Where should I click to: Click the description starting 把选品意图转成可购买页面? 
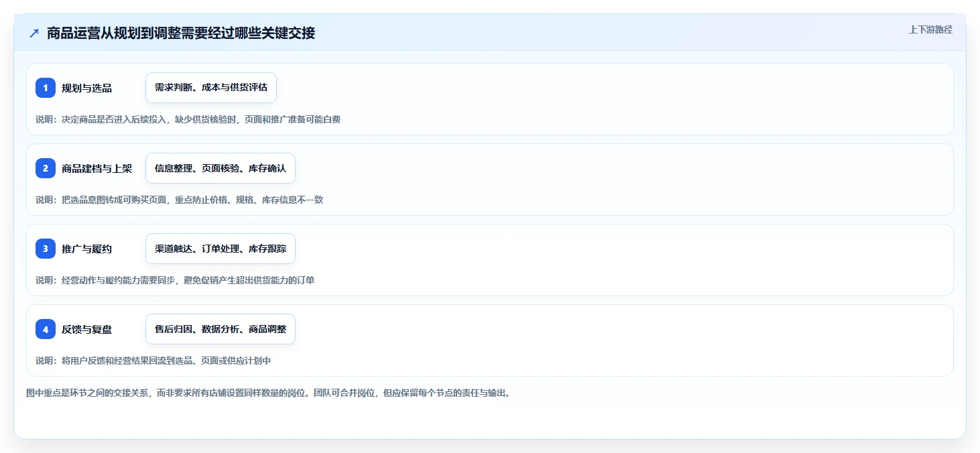pos(179,200)
